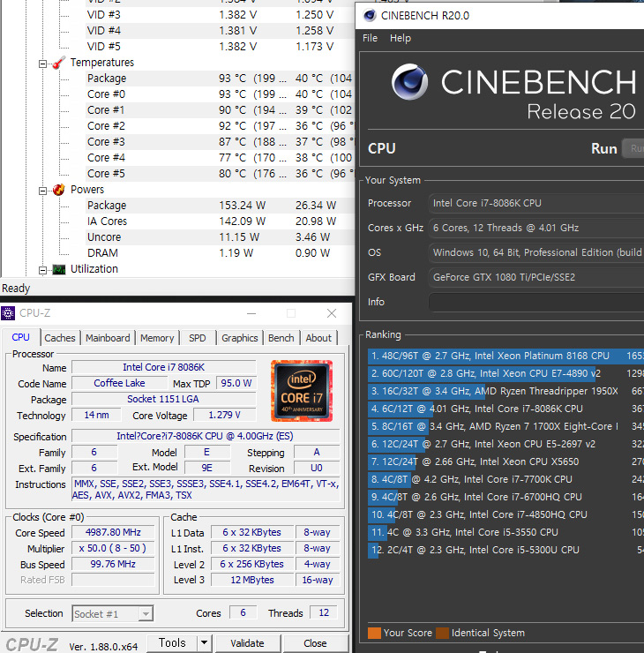Open the Cinebench Help menu
644x653 pixels.
coord(401,38)
